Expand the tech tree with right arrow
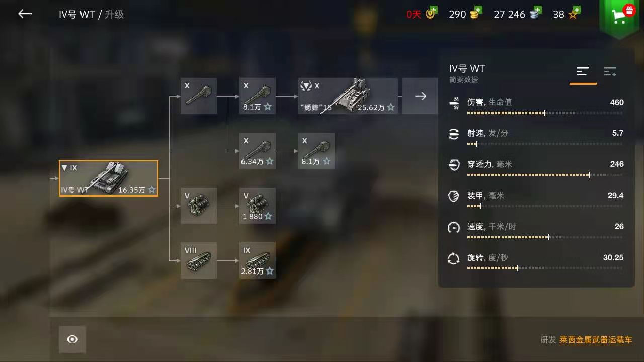This screenshot has width=644, height=362. 421,96
